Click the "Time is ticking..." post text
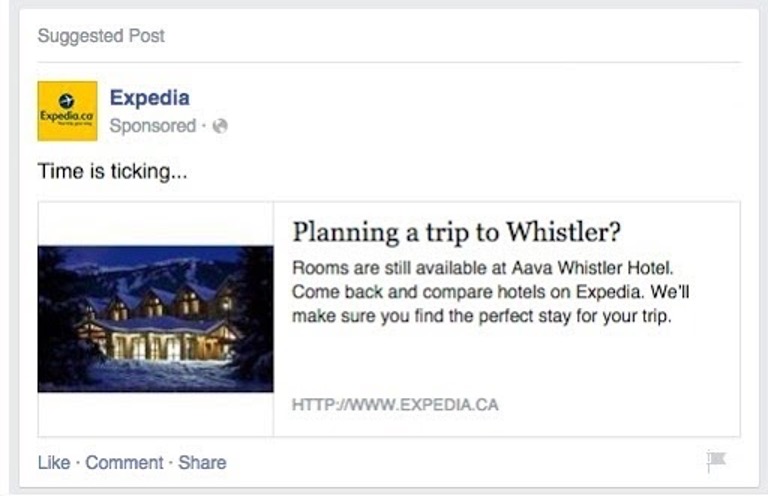This screenshot has height=496, width=768. (x=112, y=171)
